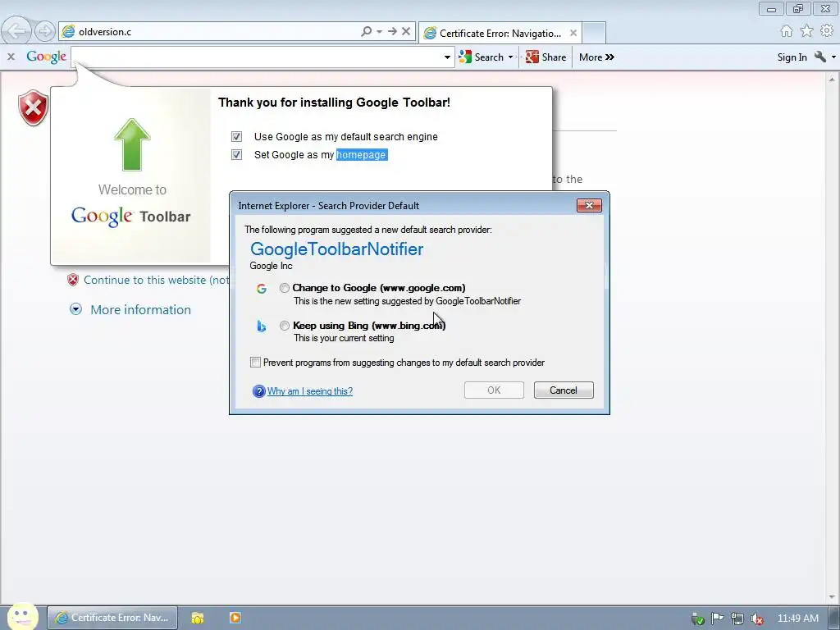Open the dropdown arrow beside wrench icon
The width and height of the screenshot is (840, 630).
tap(833, 57)
